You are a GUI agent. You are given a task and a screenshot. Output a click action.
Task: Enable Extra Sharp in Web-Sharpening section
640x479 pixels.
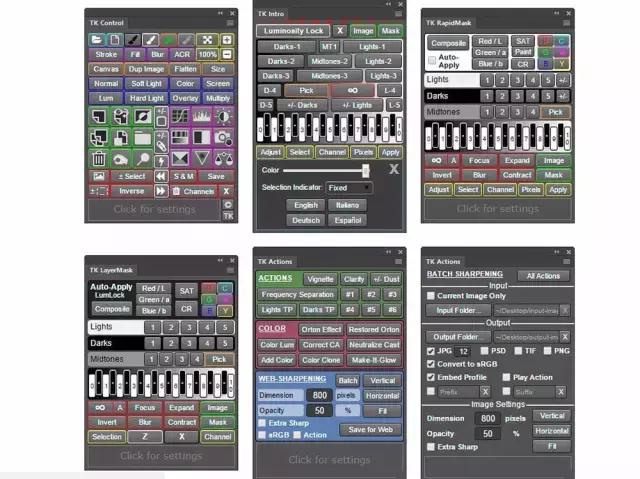tap(262, 423)
